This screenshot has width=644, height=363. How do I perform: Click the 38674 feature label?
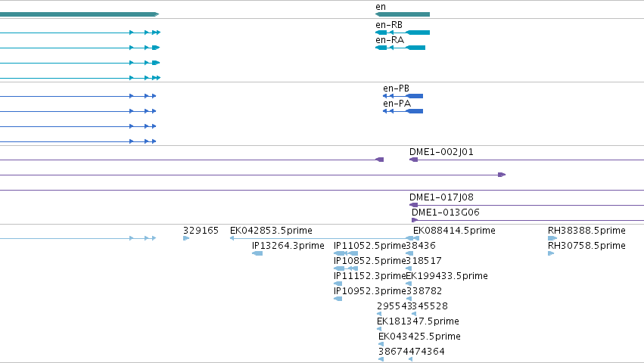[x=394, y=352]
